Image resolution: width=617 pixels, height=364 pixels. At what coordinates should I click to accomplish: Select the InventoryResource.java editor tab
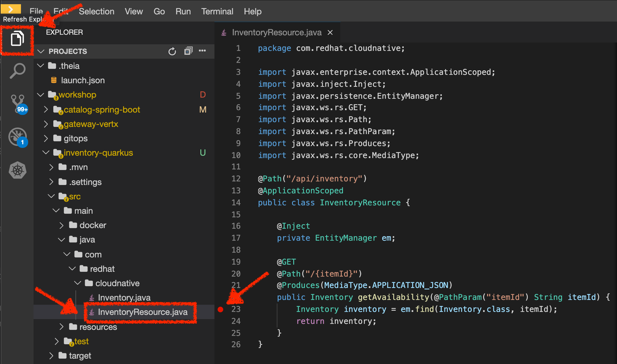point(276,32)
